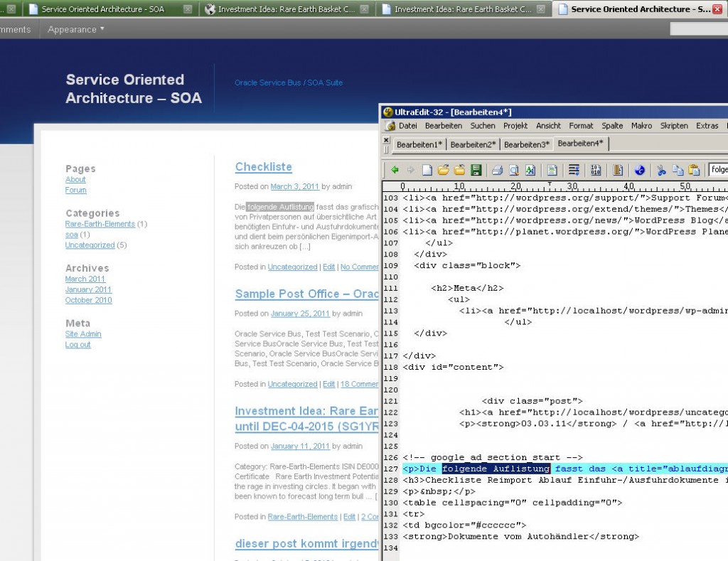Open Datei menu in UltraEdit
Image resolution: width=728 pixels, height=561 pixels.
[x=407, y=126]
